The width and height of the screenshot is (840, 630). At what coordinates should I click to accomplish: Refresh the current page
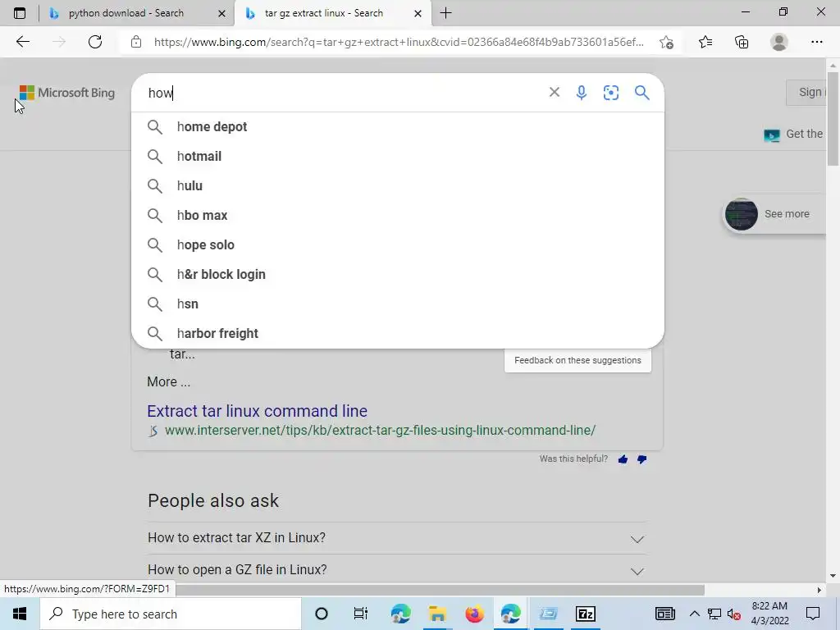[95, 42]
